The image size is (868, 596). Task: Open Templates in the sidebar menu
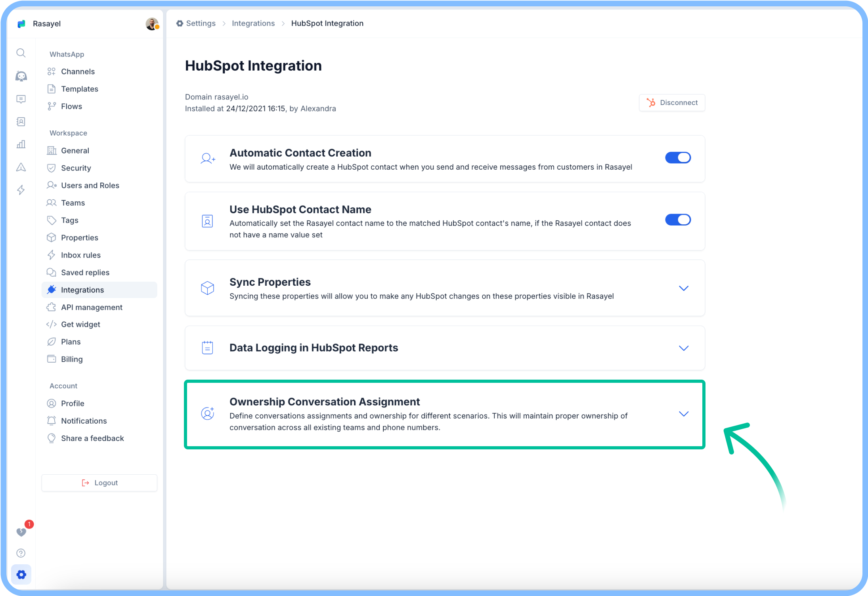tap(79, 89)
